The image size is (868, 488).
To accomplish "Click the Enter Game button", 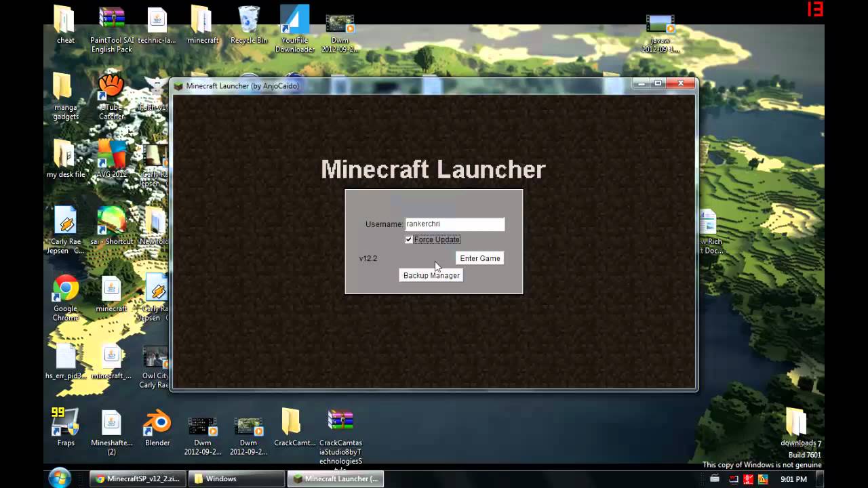I will (x=479, y=258).
